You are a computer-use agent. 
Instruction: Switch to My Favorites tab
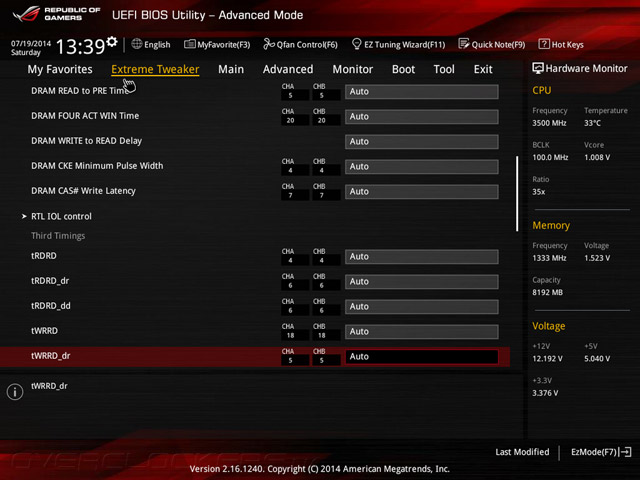[60, 69]
